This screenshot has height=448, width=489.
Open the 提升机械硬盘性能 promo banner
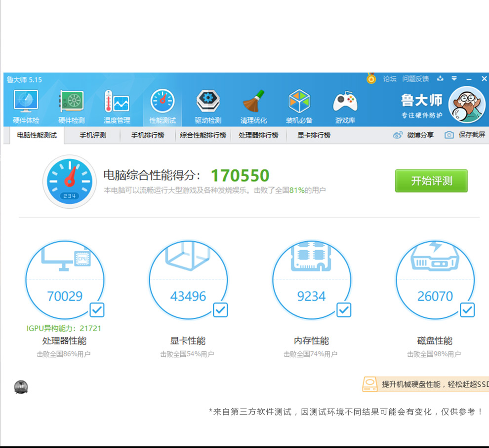[x=426, y=384]
